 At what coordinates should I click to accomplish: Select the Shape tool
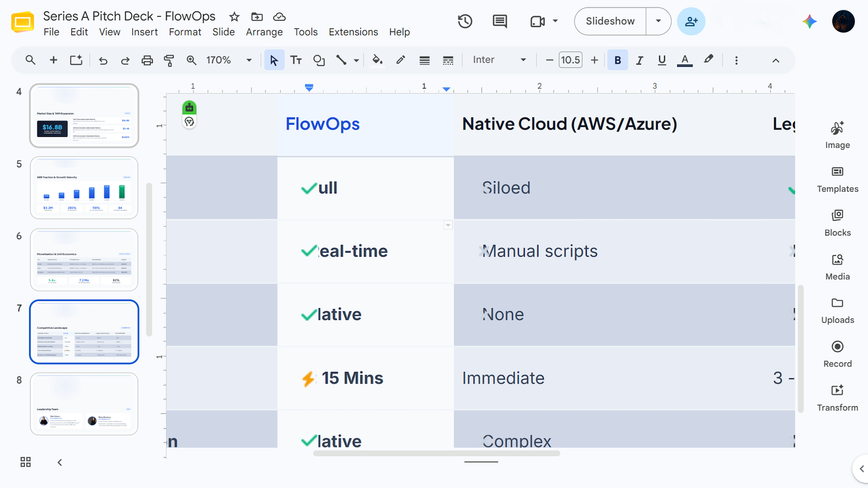pyautogui.click(x=319, y=60)
